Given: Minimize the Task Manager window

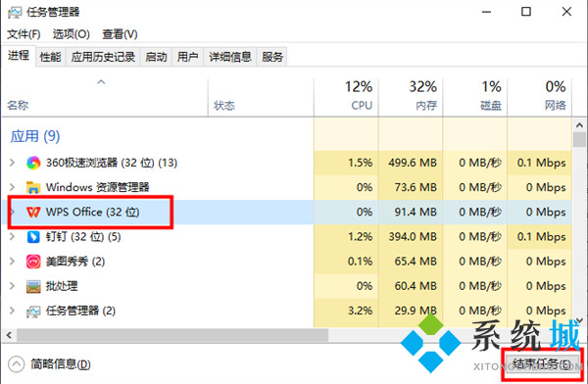Looking at the screenshot, I should (x=486, y=12).
